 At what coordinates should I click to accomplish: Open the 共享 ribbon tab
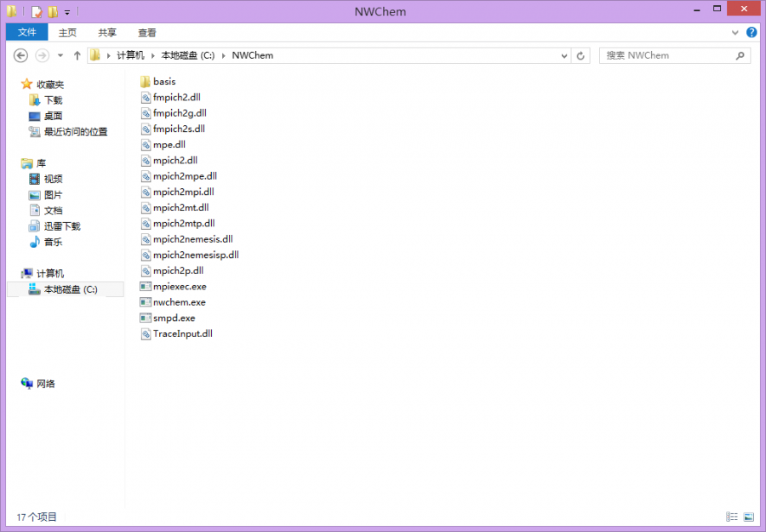pos(107,32)
